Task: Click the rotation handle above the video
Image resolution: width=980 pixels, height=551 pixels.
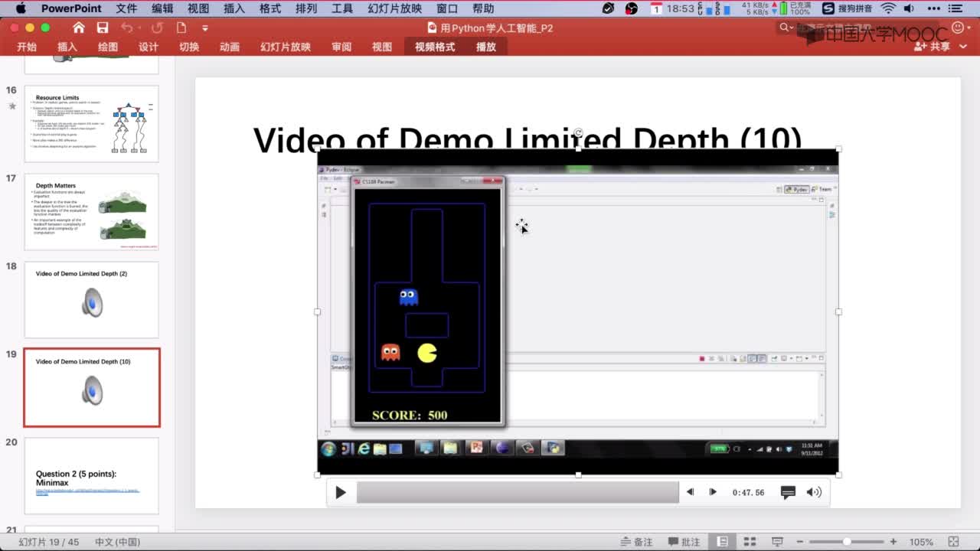Action: pos(578,133)
